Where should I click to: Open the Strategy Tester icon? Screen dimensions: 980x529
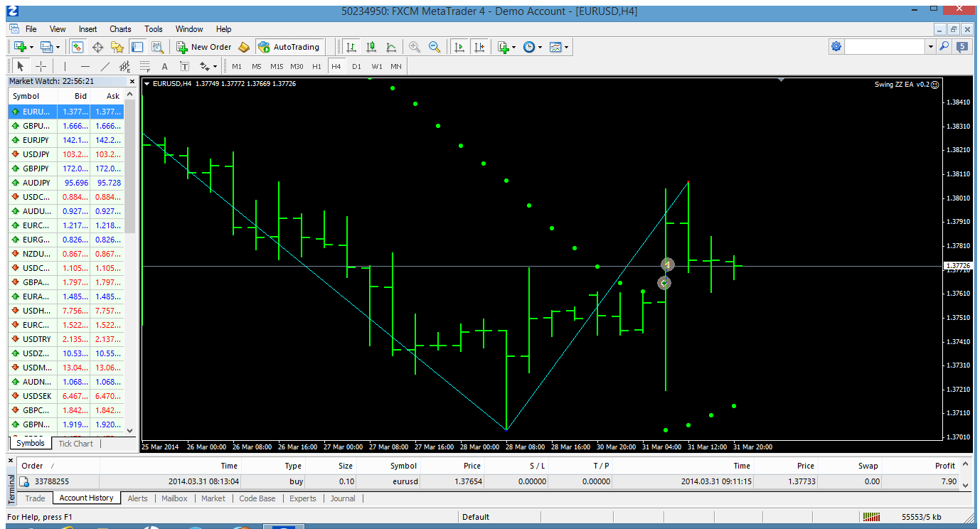(157, 47)
